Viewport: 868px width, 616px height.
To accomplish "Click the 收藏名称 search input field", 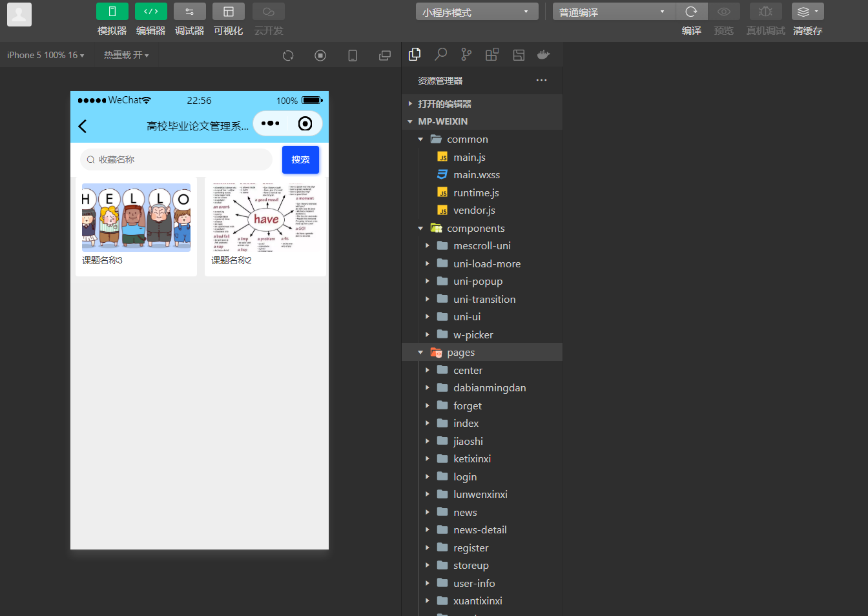I will (x=176, y=159).
